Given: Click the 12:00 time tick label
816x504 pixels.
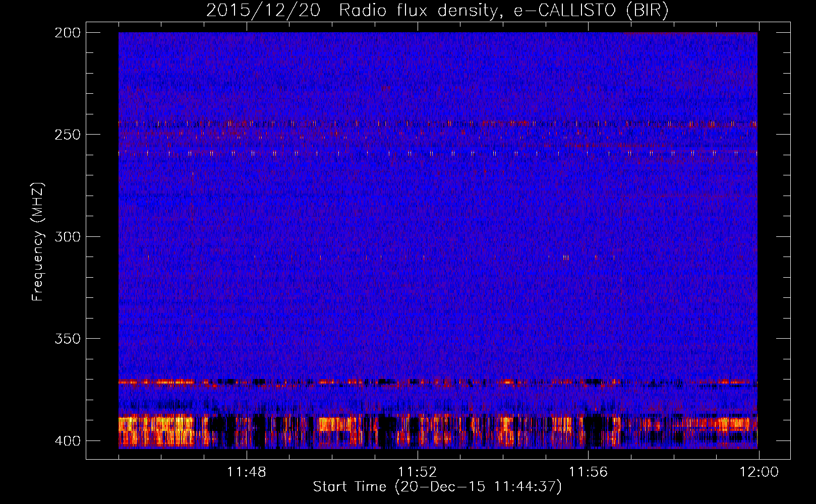Looking at the screenshot, I should coord(759,472).
